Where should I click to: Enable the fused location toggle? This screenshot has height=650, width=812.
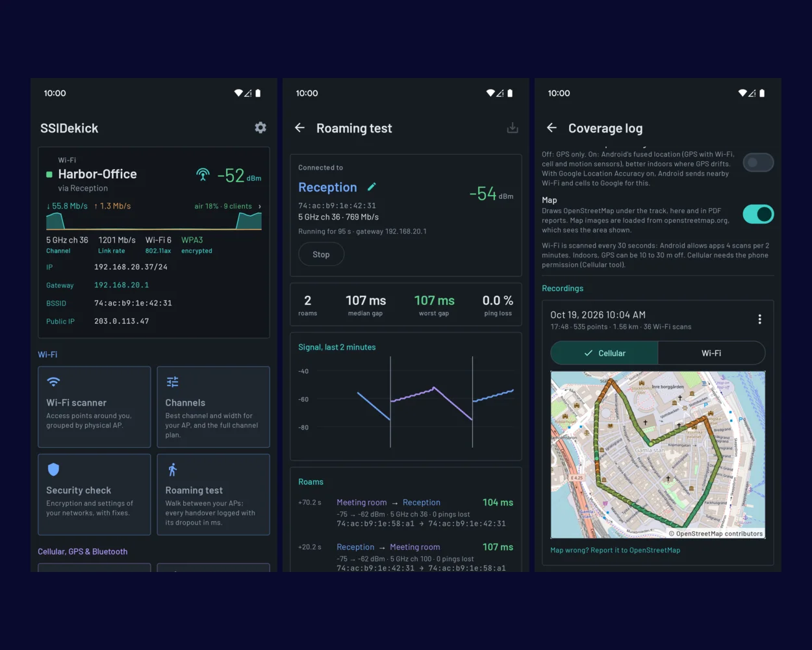coord(758,162)
